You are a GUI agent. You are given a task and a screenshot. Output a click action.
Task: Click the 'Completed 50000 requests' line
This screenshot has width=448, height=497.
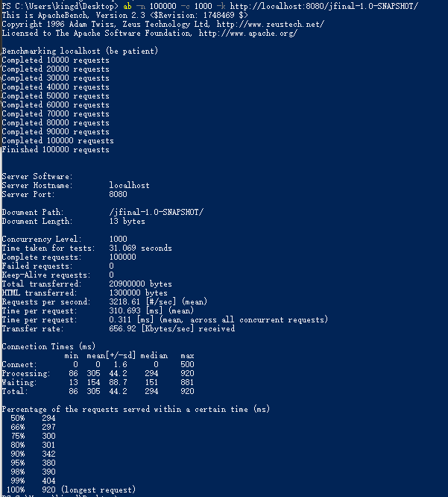tap(55, 96)
